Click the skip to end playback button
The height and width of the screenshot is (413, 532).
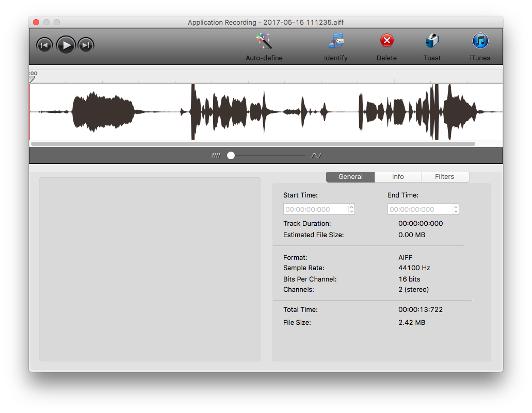86,45
